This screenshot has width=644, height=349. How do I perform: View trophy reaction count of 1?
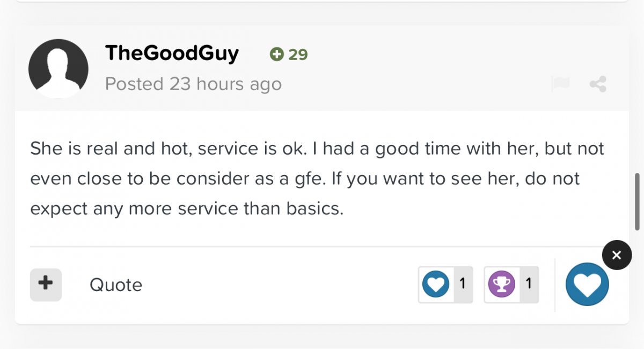click(529, 284)
